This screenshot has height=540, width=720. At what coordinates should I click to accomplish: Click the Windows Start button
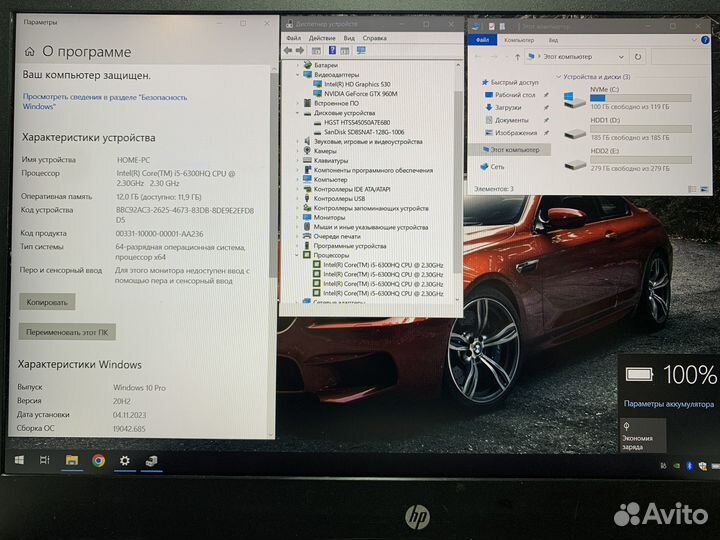pyautogui.click(x=19, y=460)
